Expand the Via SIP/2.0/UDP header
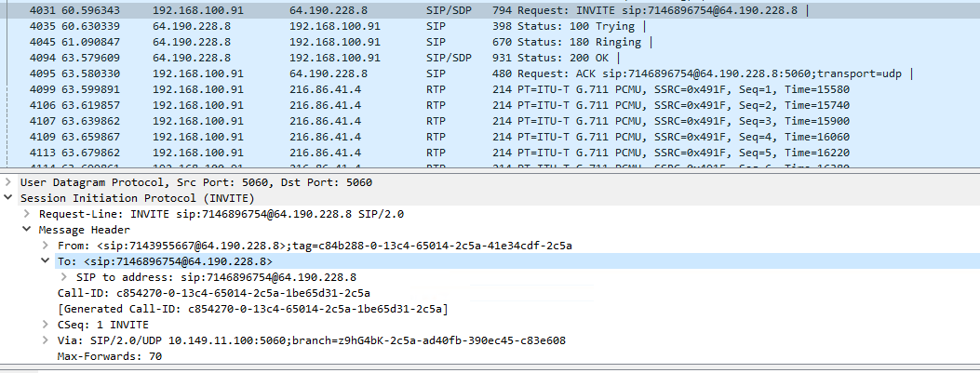The height and width of the screenshot is (373, 980). (x=46, y=340)
